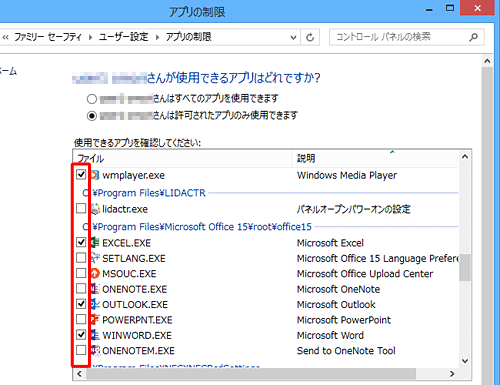The height and width of the screenshot is (385, 500).
Task: Maximize the アプリの制限 window
Action: pyautogui.click(x=450, y=8)
